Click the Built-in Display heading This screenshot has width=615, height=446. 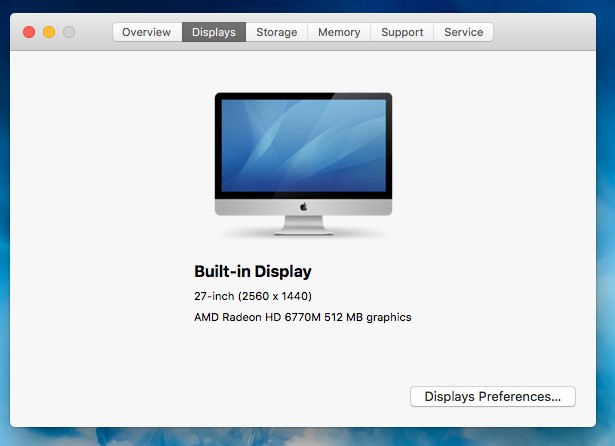[x=253, y=271]
